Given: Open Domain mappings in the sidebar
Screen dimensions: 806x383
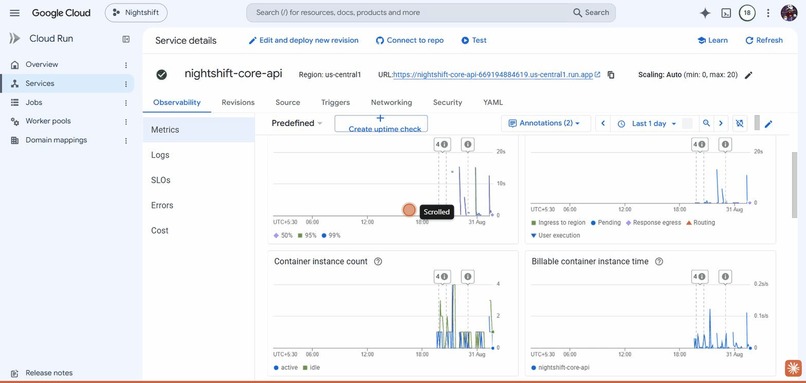Looking at the screenshot, I should tap(56, 140).
